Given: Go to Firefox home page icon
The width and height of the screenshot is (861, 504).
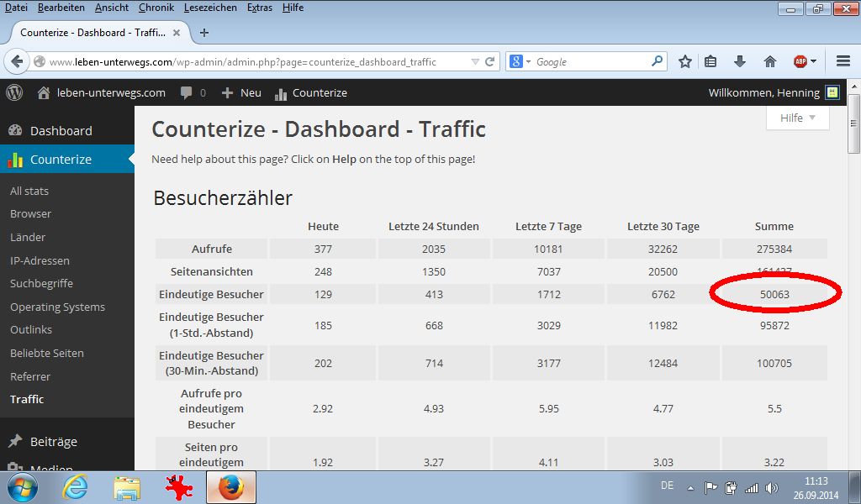Looking at the screenshot, I should [x=769, y=61].
